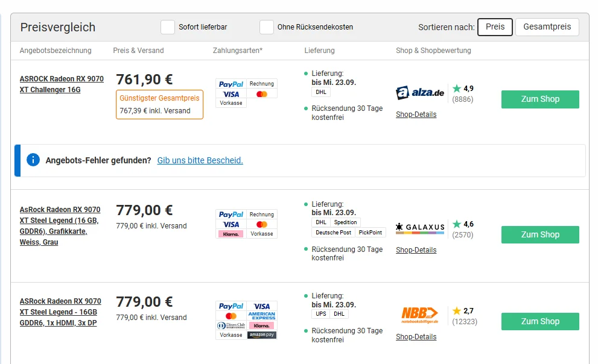The width and height of the screenshot is (598, 364).
Task: Click the American Express icon in the NBB row
Action: click(262, 316)
